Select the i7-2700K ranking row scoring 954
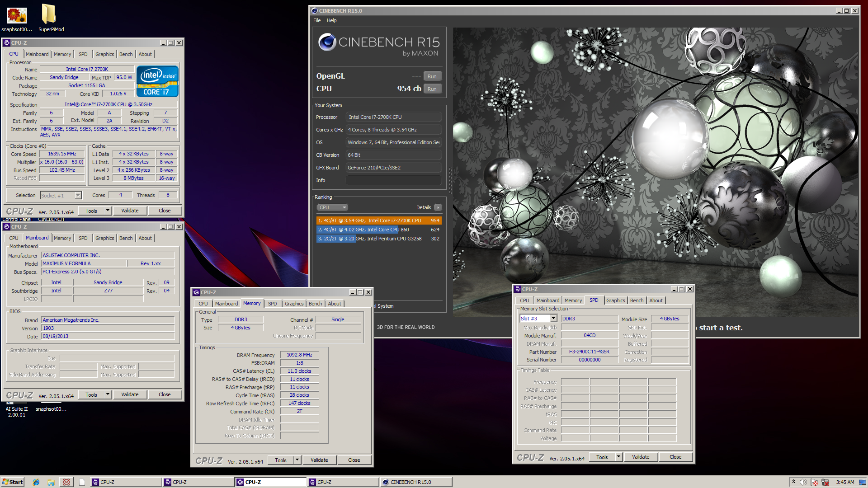 pos(379,221)
